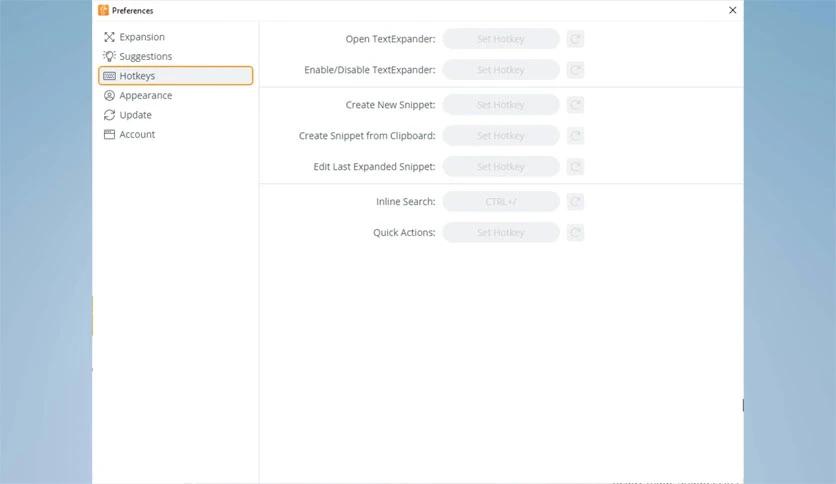This screenshot has width=836, height=484.
Task: Set hotkey for Open TextExpander
Action: 500,39
